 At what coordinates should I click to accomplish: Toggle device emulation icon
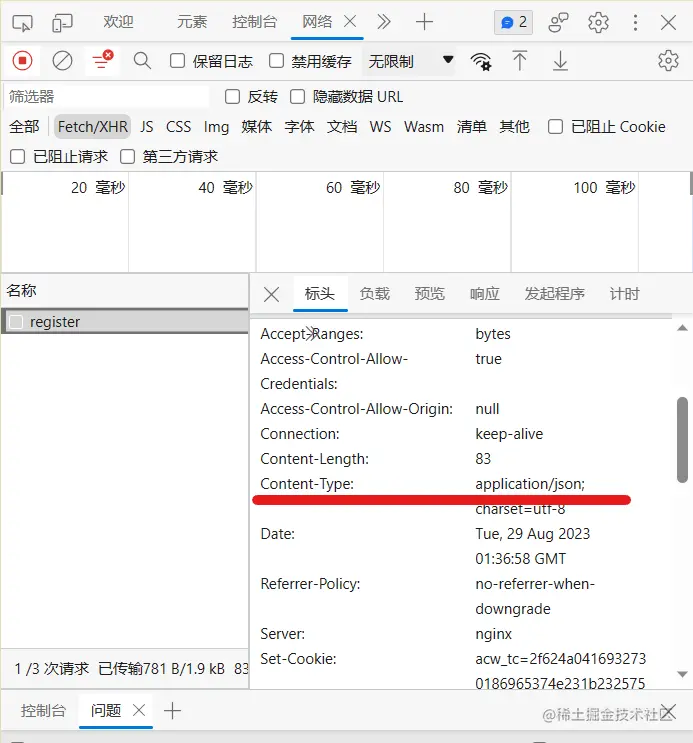click(62, 22)
